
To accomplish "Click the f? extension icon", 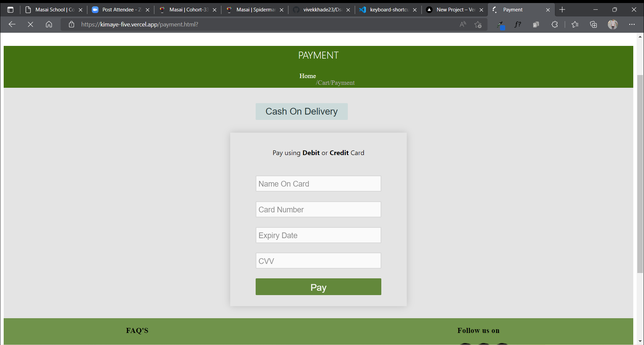I will pyautogui.click(x=518, y=24).
